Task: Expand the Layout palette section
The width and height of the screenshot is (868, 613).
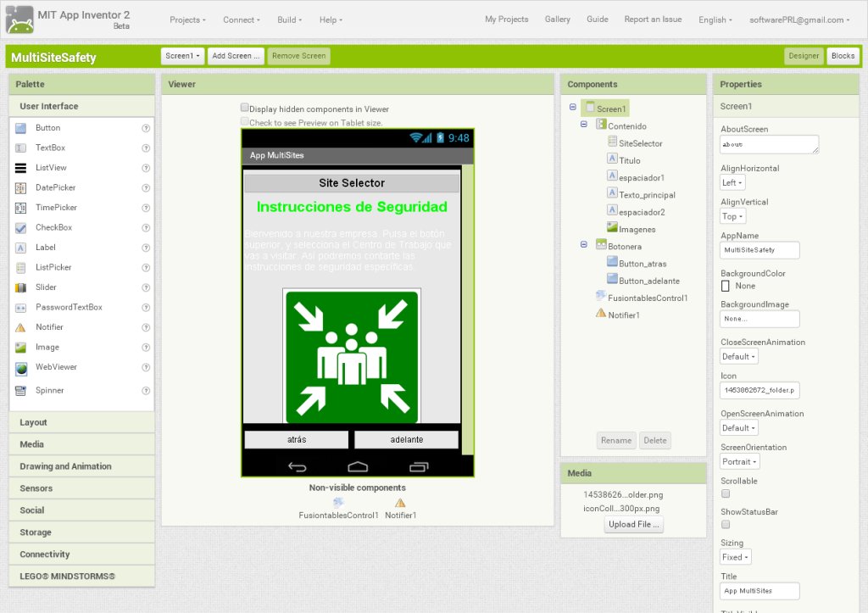Action: coord(82,422)
